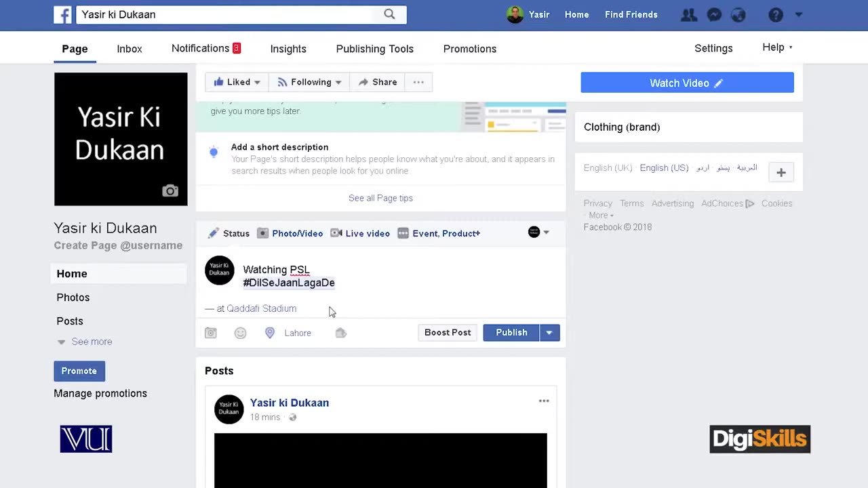Viewport: 868px width, 488px height.
Task: Click the camera icon on page profile picture
Action: 170,191
